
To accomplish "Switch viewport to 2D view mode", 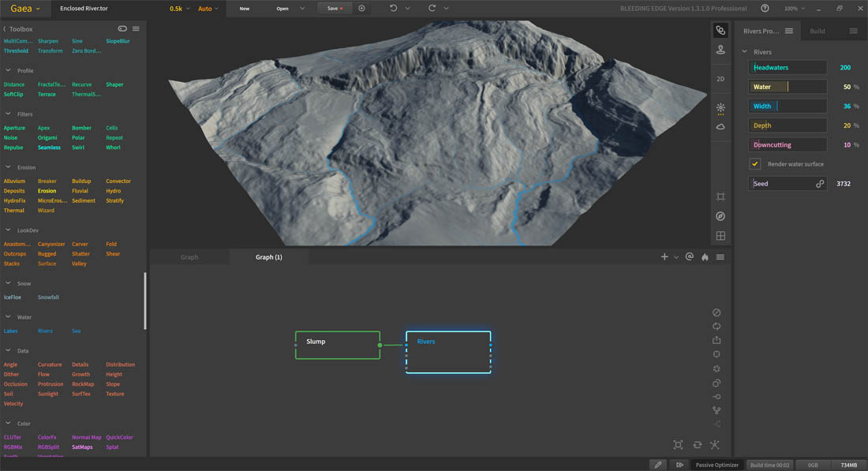I will (x=720, y=79).
